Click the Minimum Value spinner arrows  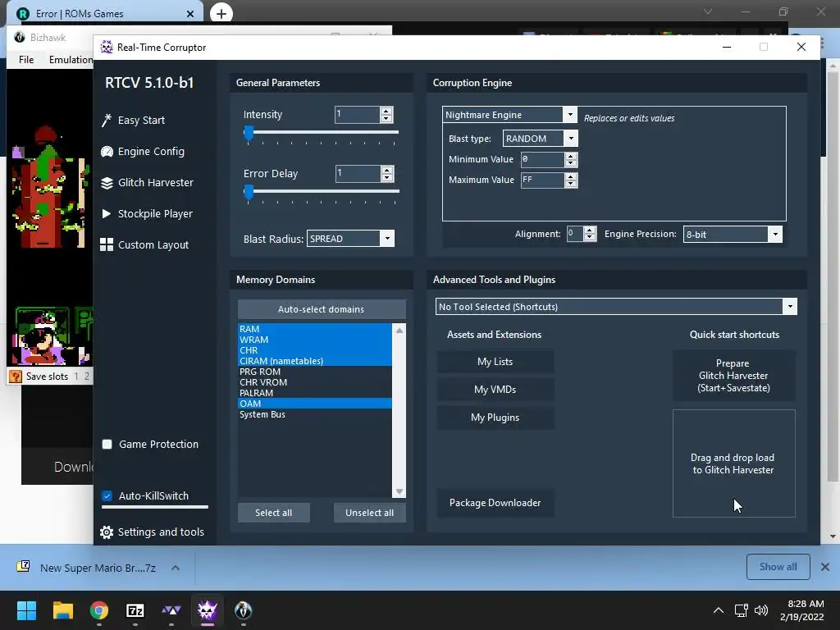571,159
